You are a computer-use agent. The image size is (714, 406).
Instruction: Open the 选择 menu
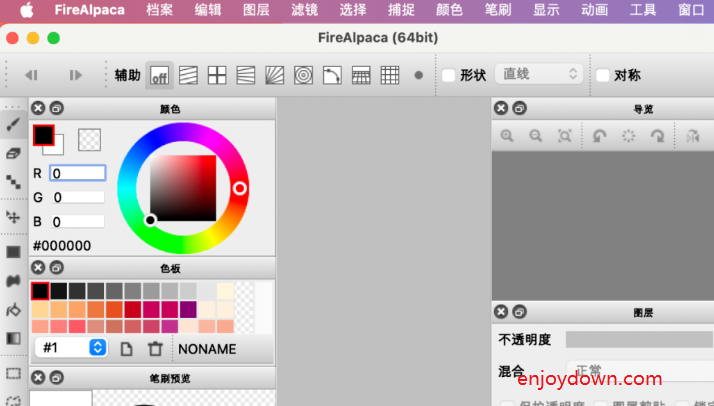pos(352,10)
